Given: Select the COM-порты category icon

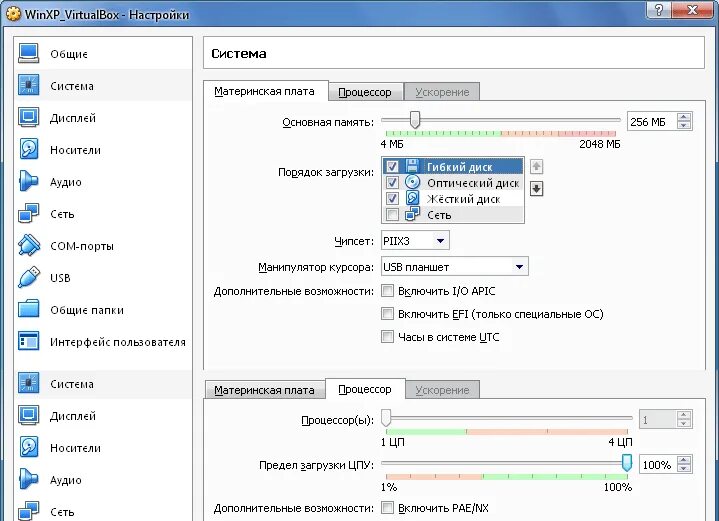Looking at the screenshot, I should coord(29,245).
